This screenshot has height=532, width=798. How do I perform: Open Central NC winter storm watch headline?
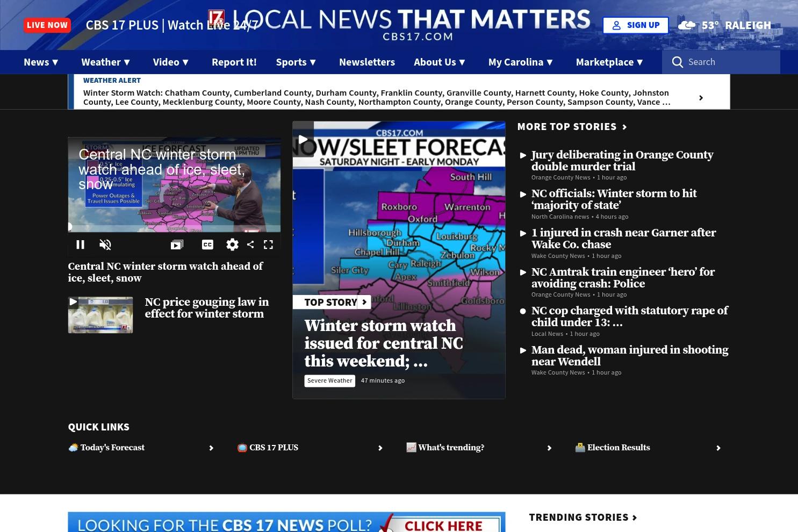tap(165, 272)
